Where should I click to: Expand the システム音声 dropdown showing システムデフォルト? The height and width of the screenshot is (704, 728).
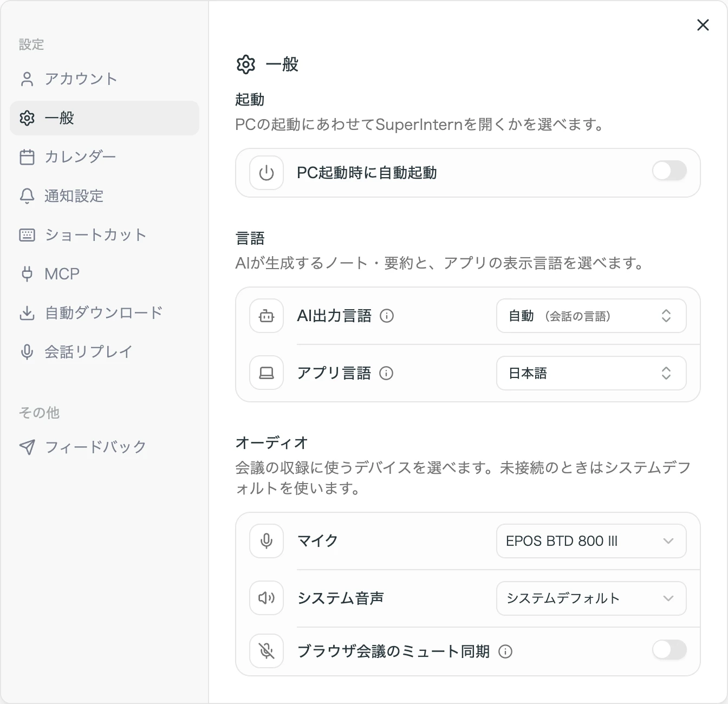[591, 598]
